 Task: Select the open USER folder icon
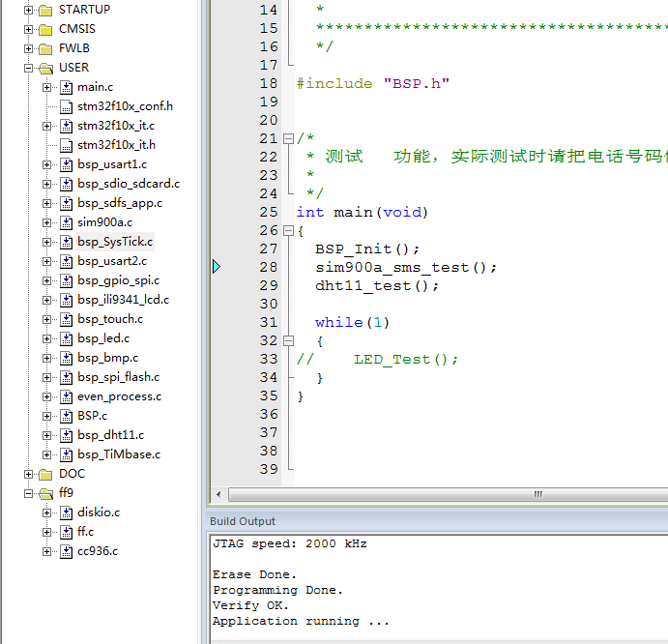45,69
